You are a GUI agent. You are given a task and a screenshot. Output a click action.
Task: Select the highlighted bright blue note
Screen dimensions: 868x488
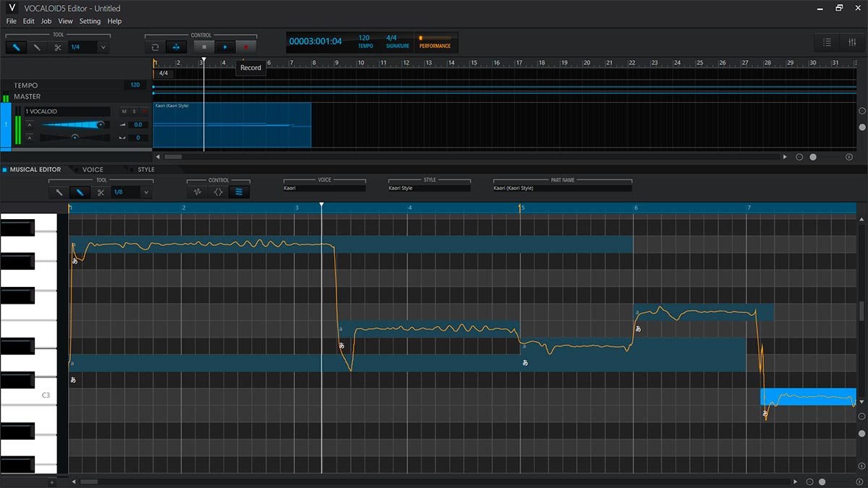[808, 396]
